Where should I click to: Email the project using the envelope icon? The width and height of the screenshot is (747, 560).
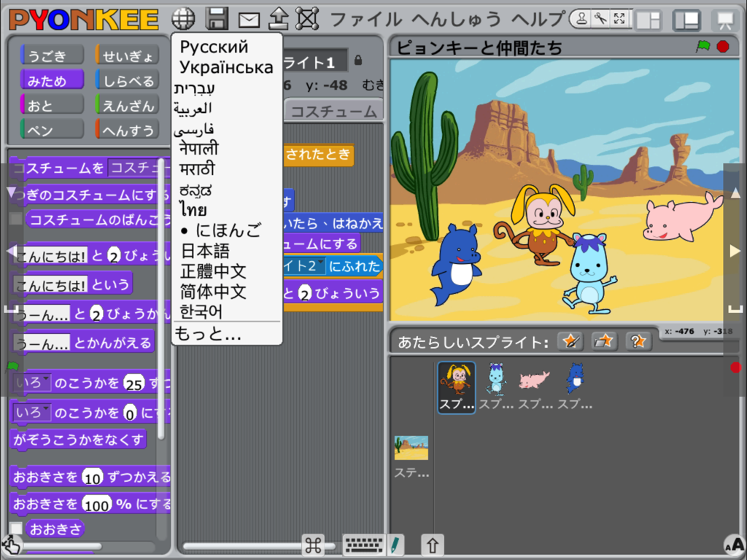point(249,18)
